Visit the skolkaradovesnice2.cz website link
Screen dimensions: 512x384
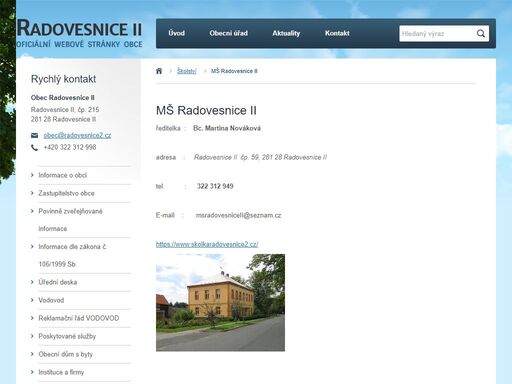207,244
